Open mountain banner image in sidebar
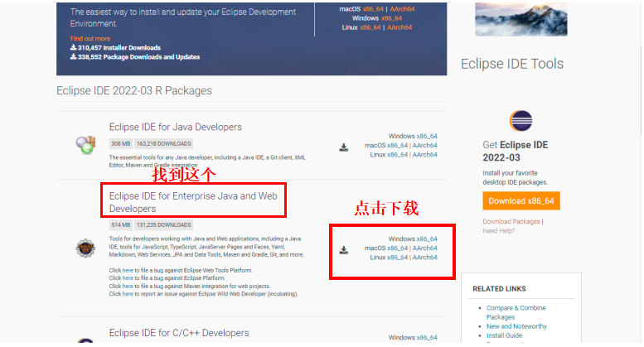 coord(521,19)
